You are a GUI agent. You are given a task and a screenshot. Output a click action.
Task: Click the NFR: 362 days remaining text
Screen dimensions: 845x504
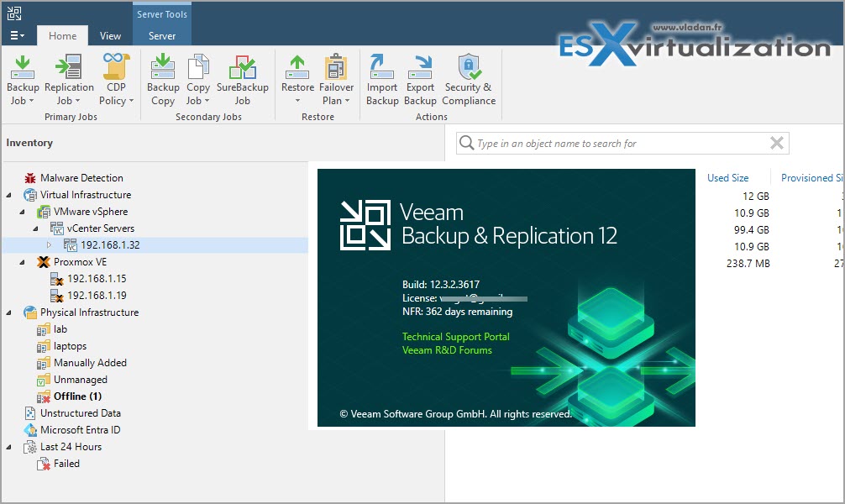457,312
